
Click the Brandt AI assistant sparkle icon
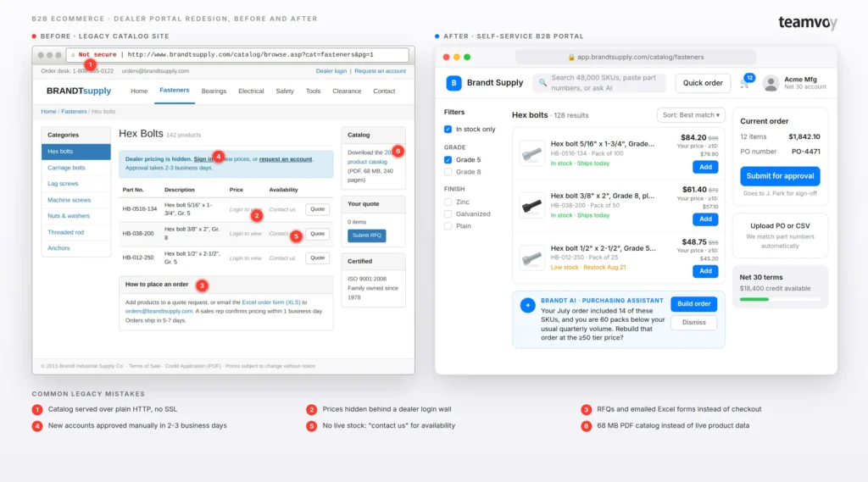pyautogui.click(x=527, y=305)
